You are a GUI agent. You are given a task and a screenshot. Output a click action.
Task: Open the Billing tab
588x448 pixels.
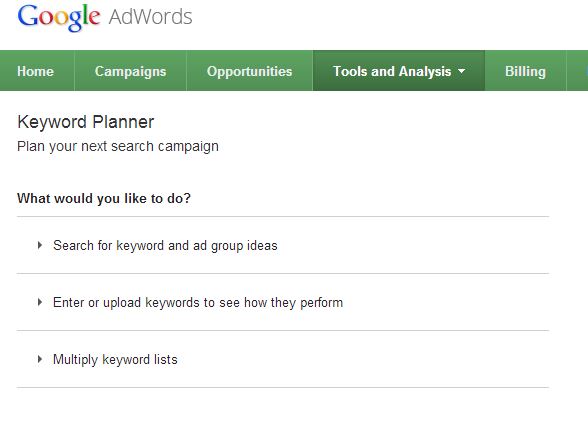(525, 71)
